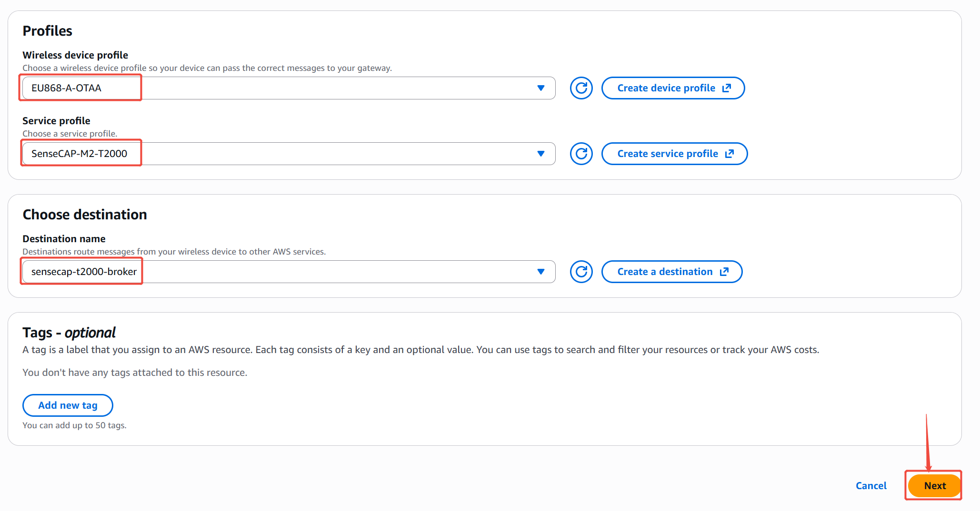980x511 pixels.
Task: Open the sensecap-t2000-broker destination selector
Action: pos(286,272)
